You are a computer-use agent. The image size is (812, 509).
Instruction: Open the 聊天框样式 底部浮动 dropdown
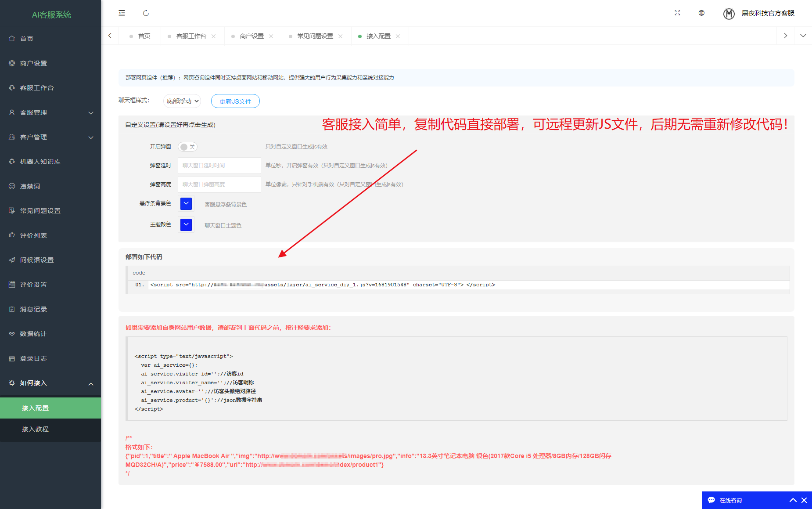(x=182, y=101)
